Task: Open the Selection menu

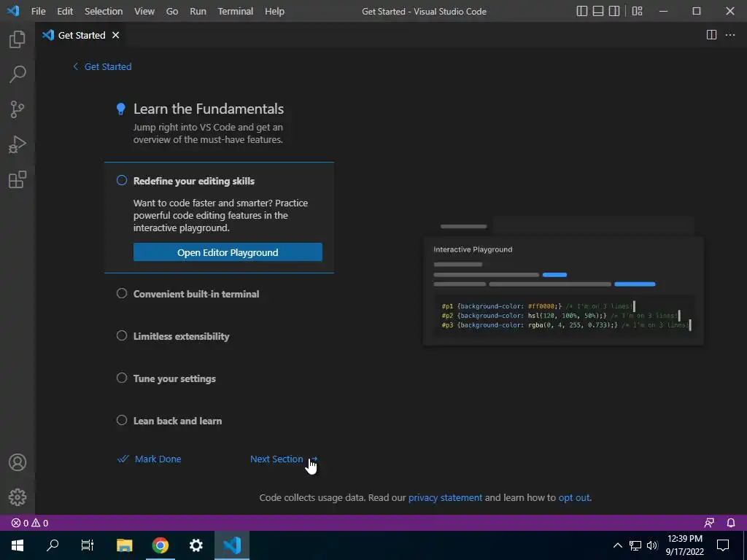Action: tap(104, 11)
